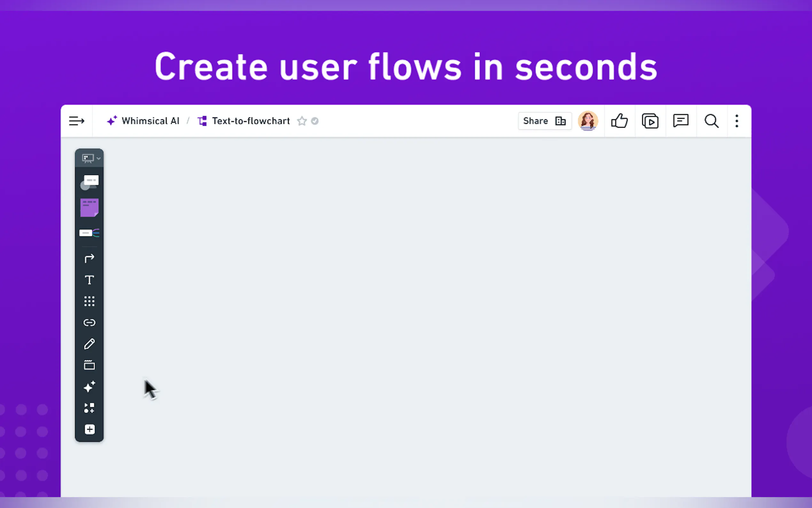812x508 pixels.
Task: Toggle the thumbs up reaction
Action: coord(619,121)
